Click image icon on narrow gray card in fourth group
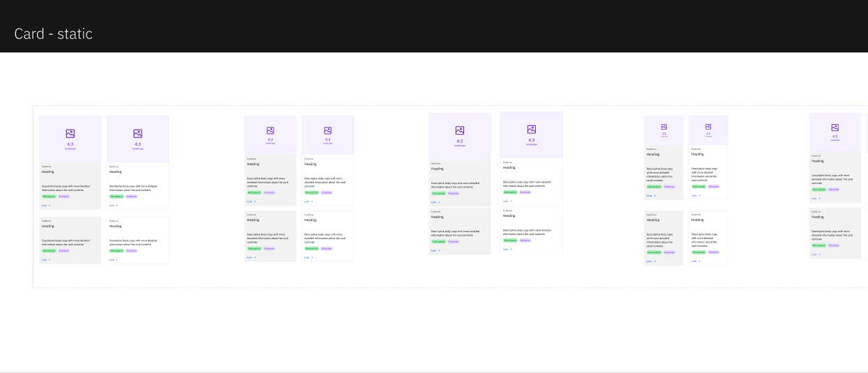The width and height of the screenshot is (868, 373). (x=664, y=126)
